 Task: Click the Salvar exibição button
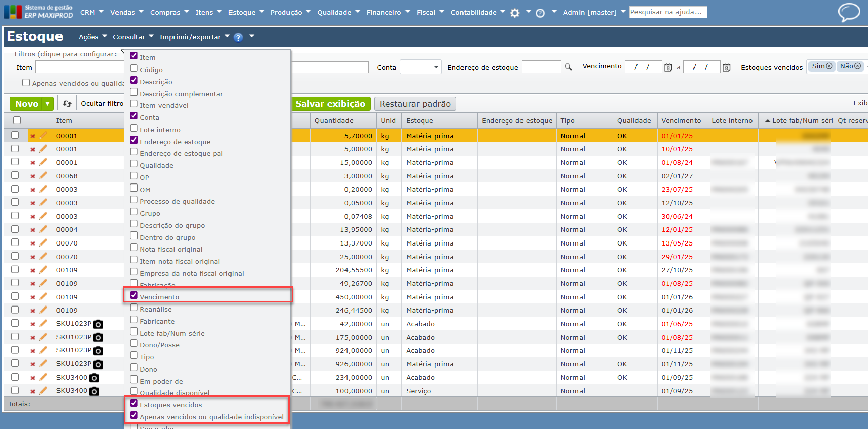click(330, 104)
